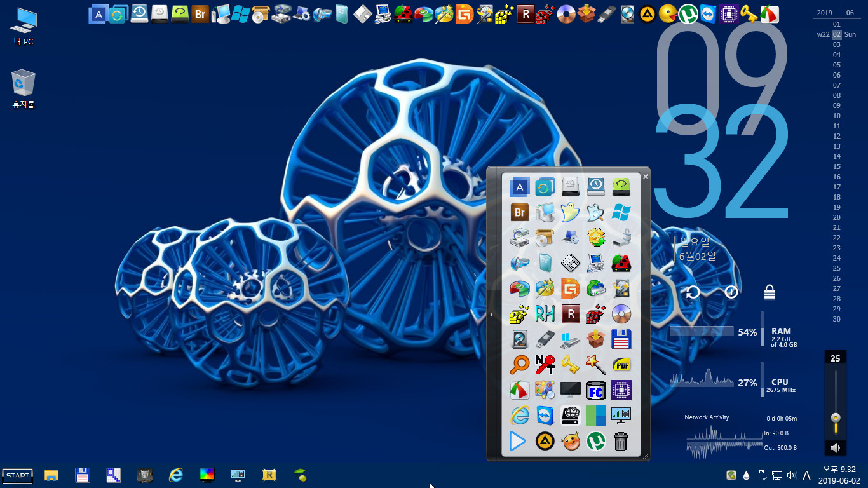Viewport: 868px width, 488px height.
Task: Collapse the launcher panel with left-edge arrow
Action: tap(491, 315)
